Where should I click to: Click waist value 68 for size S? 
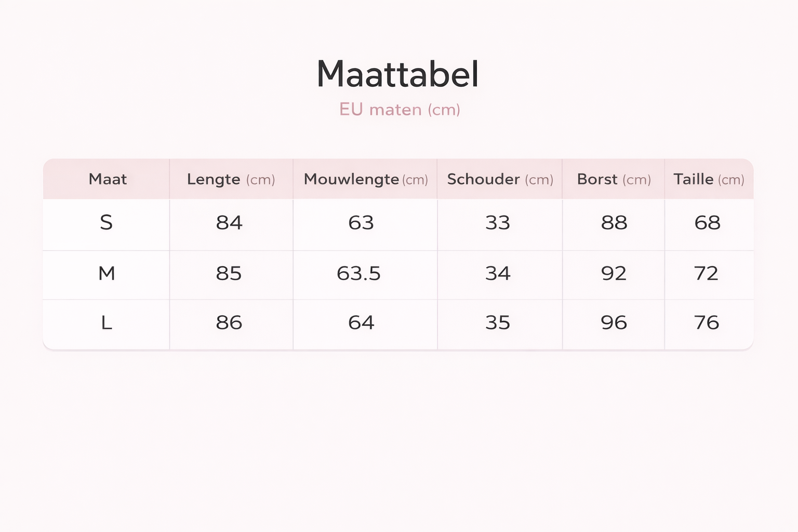[707, 223]
